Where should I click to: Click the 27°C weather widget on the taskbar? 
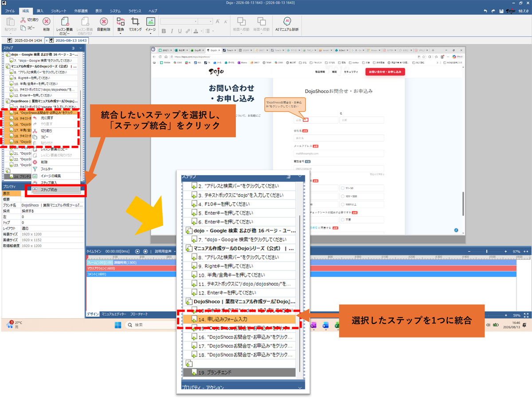pos(14,325)
